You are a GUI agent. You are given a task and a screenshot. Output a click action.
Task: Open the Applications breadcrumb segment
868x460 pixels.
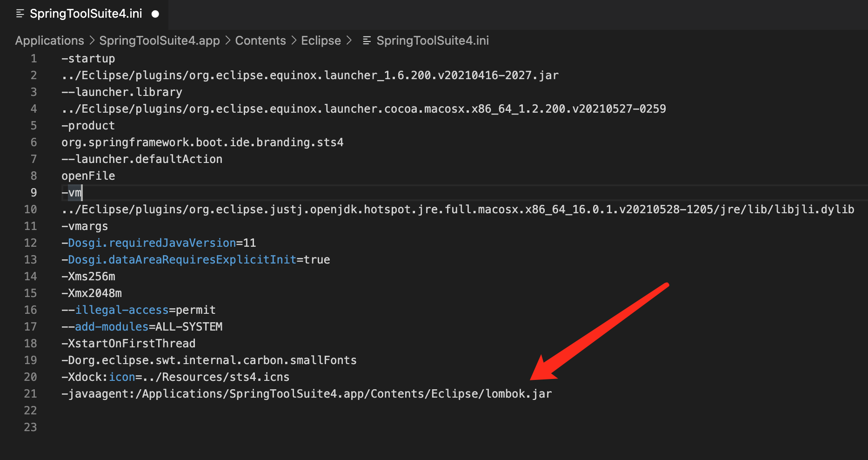50,41
